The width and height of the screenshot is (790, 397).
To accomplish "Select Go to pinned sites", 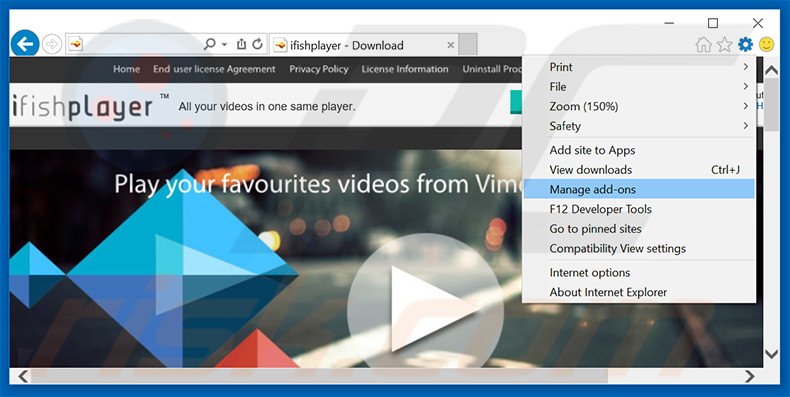I will (639, 229).
